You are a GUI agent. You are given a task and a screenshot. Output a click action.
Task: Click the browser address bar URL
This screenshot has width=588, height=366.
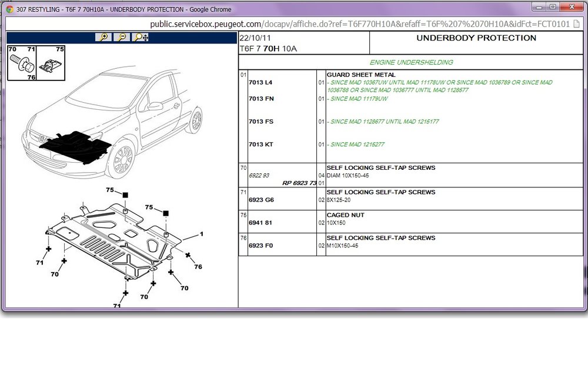point(360,24)
